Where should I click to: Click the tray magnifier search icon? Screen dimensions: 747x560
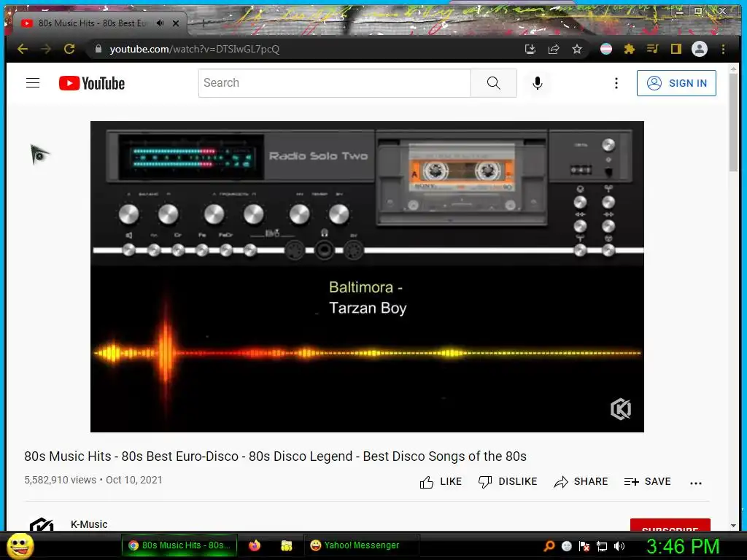tap(549, 545)
